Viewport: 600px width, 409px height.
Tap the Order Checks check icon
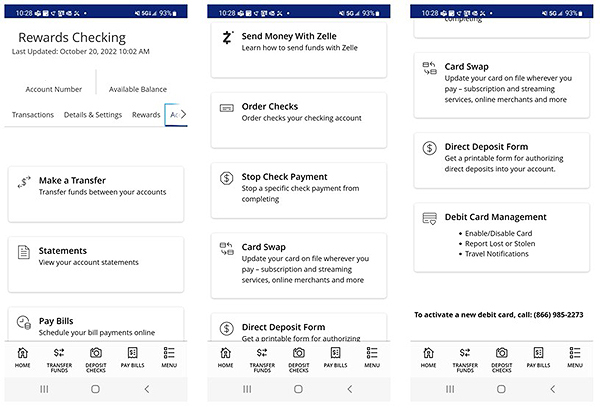pyautogui.click(x=227, y=108)
